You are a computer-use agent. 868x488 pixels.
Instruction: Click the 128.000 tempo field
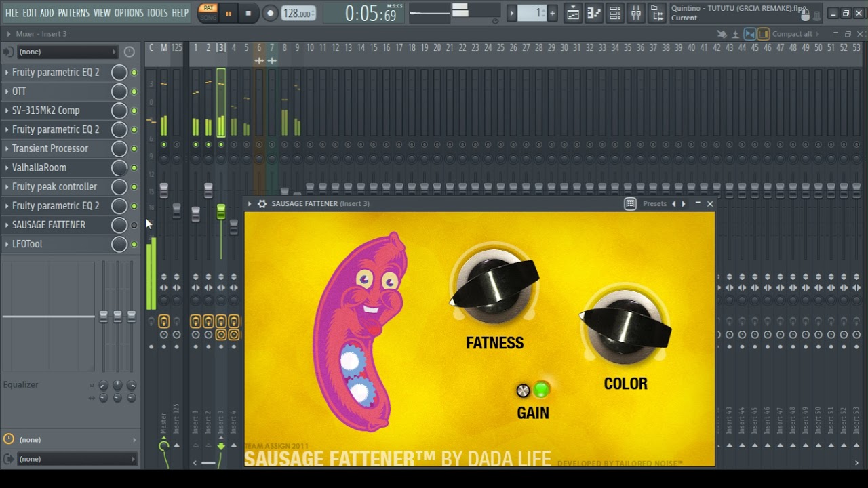click(298, 13)
